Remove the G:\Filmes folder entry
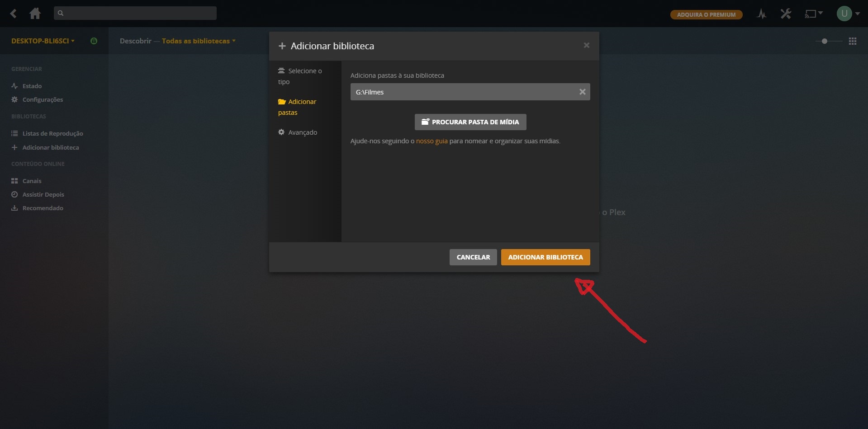 click(583, 92)
